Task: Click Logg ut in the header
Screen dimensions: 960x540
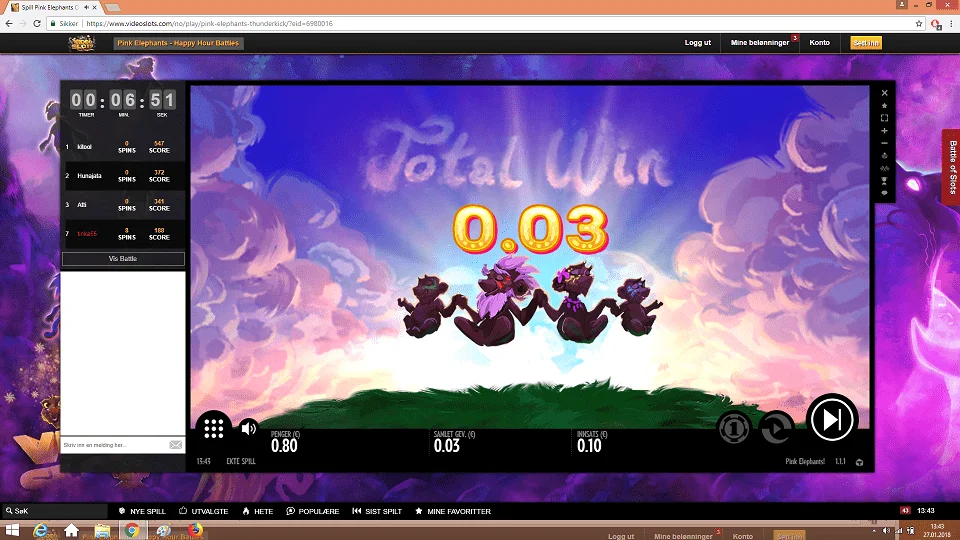Action: (697, 43)
